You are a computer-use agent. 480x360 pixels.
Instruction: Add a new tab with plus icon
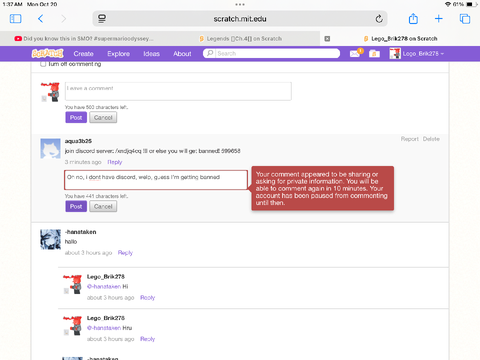click(439, 19)
